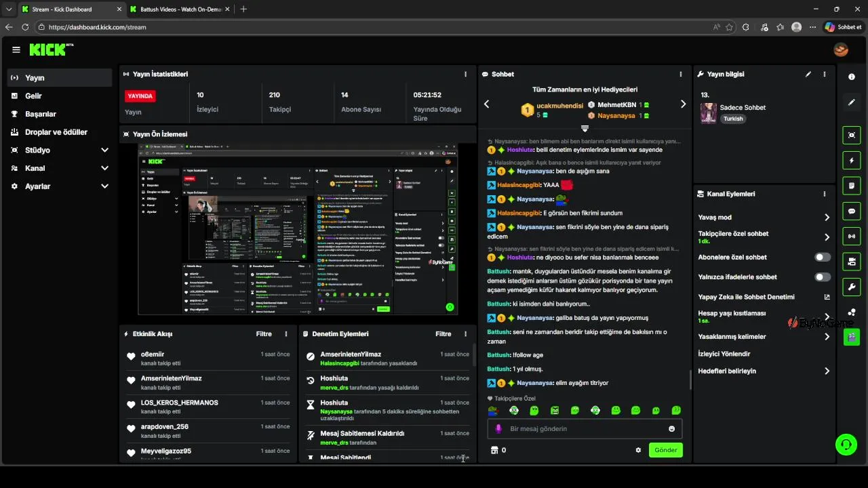Click the Turkish language tag
This screenshot has height=488, width=868.
(x=733, y=119)
